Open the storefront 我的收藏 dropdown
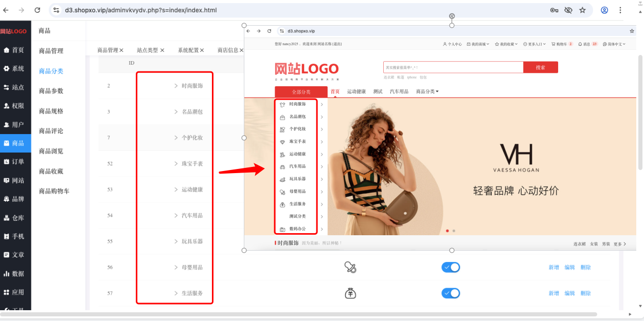644x321 pixels. point(506,44)
